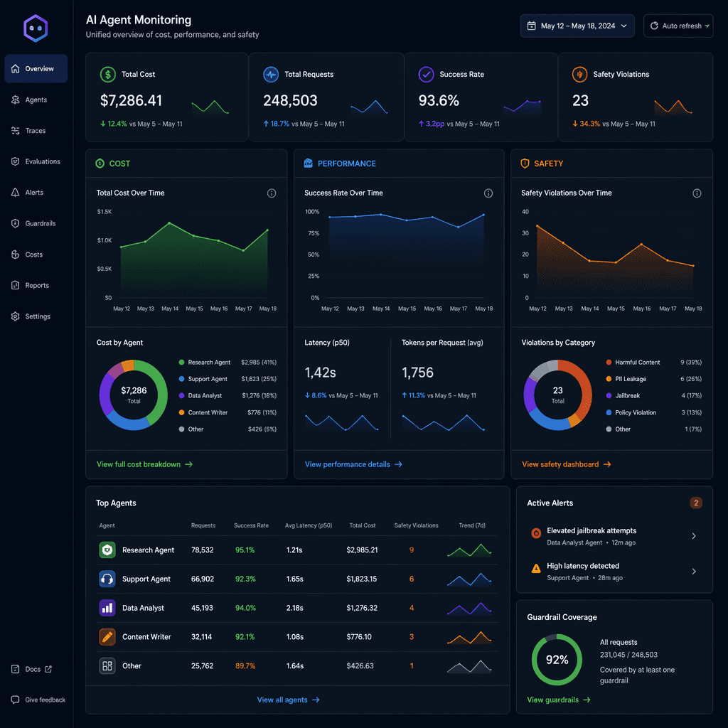
Task: Click the calendar icon in date picker
Action: click(x=532, y=26)
